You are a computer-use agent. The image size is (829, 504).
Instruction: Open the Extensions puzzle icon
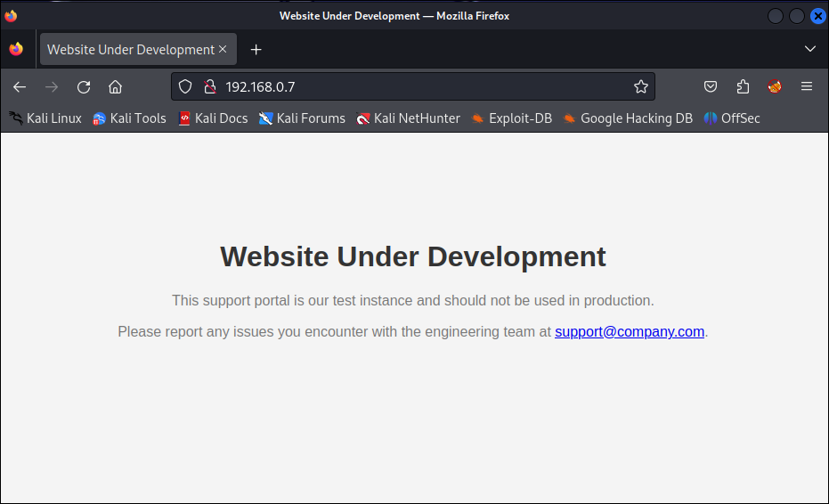click(x=743, y=86)
